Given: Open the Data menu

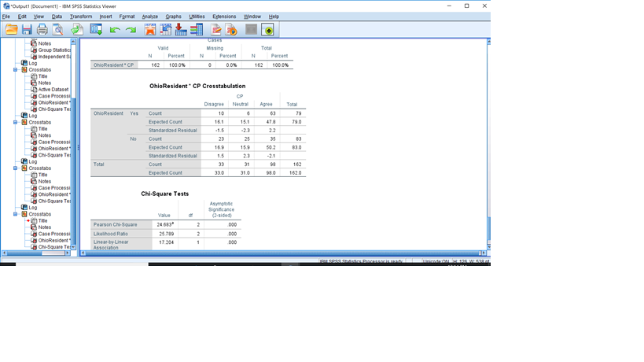Looking at the screenshot, I should [x=57, y=17].
